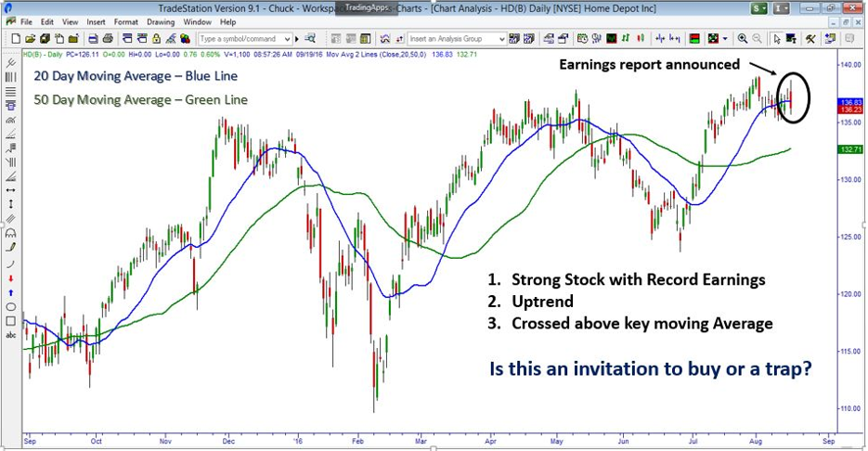Open the green S dropdown button

(759, 8)
